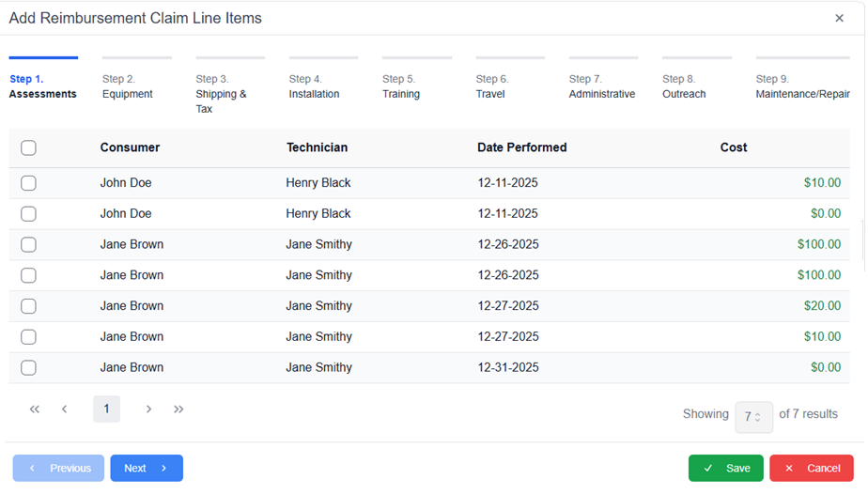Check Jane Brown 12-26-2025 first $100.00 row
Screen dimensions: 868x494
pyautogui.click(x=28, y=244)
